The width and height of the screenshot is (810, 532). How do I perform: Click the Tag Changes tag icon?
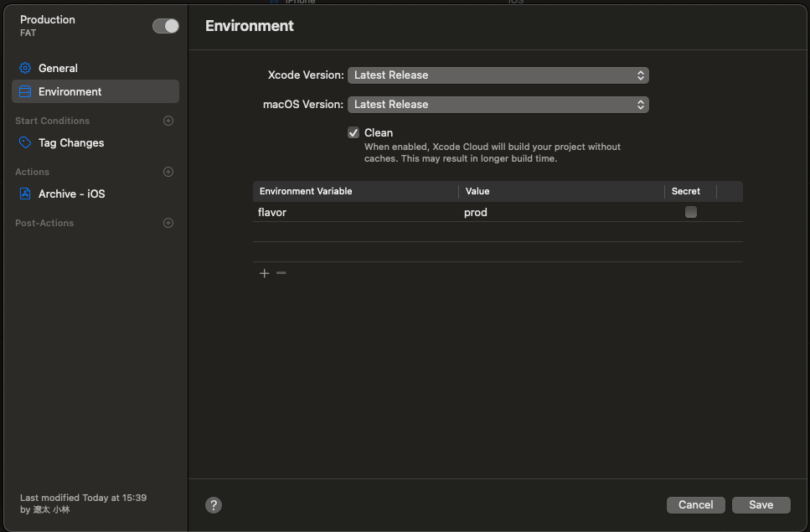[x=25, y=142]
